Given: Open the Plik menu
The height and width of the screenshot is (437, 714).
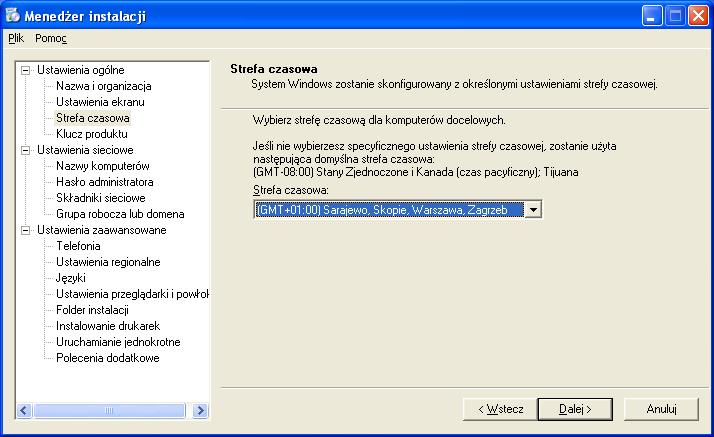Looking at the screenshot, I should 16,38.
